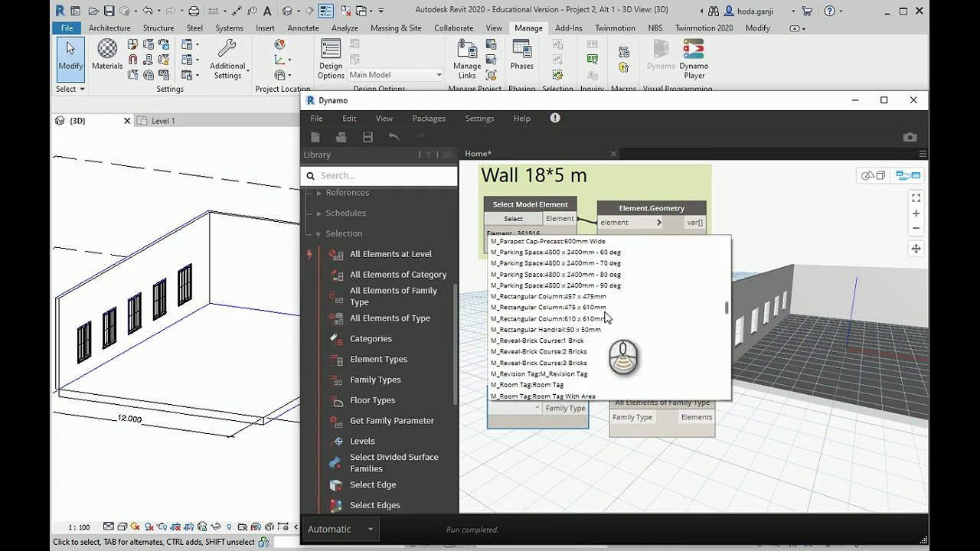Expand the Schedules category in library
The image size is (980, 551).
pyautogui.click(x=318, y=214)
